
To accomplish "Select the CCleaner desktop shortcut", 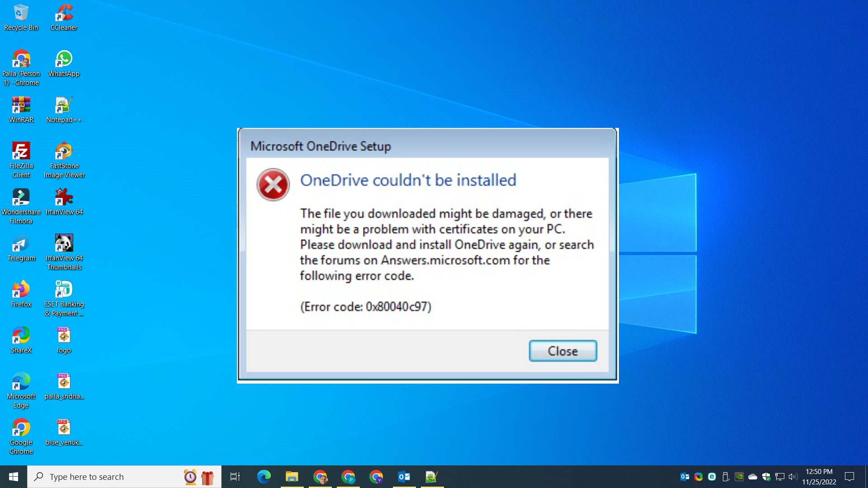I will coord(64,18).
